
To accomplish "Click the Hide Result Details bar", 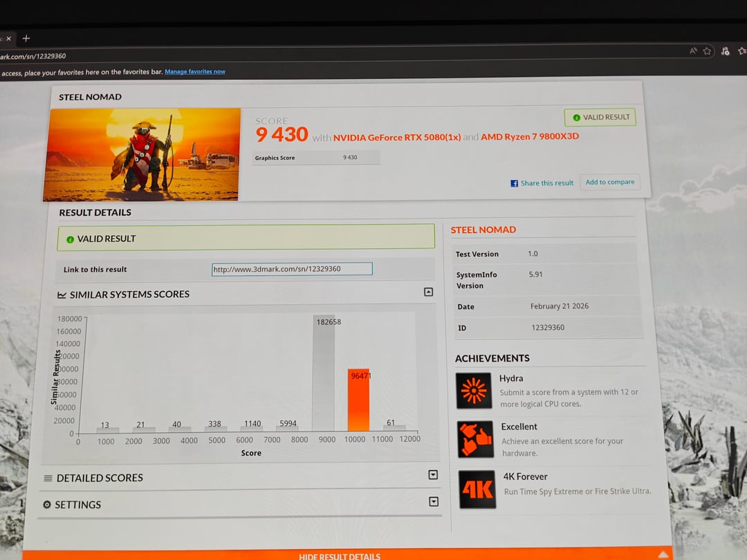I will (x=339, y=555).
